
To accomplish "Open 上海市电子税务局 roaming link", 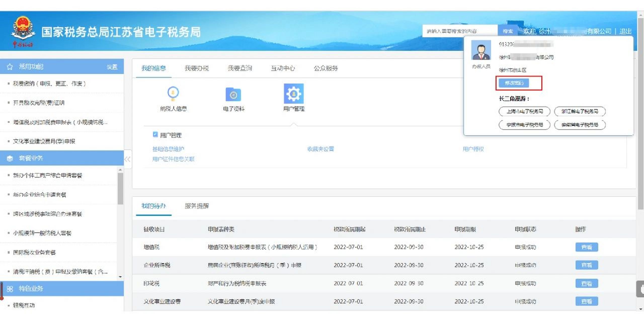I will tap(525, 111).
